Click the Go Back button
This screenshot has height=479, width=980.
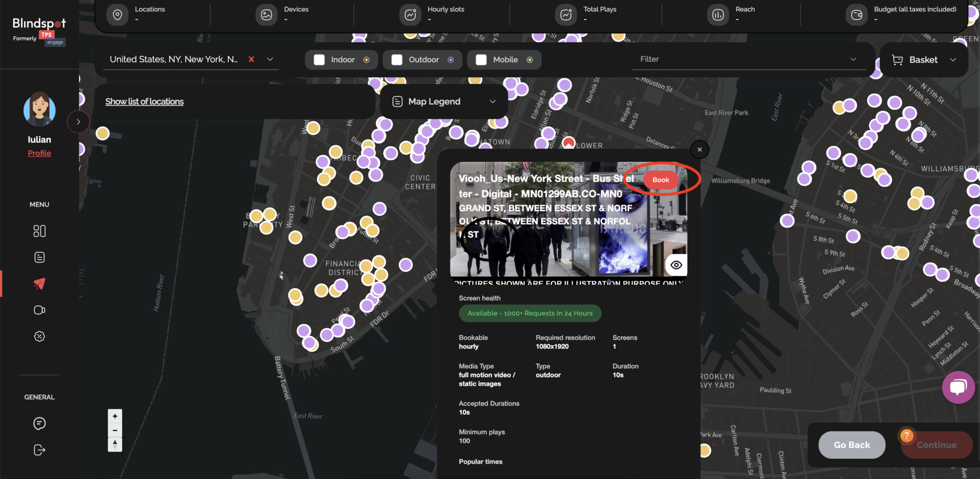(852, 445)
